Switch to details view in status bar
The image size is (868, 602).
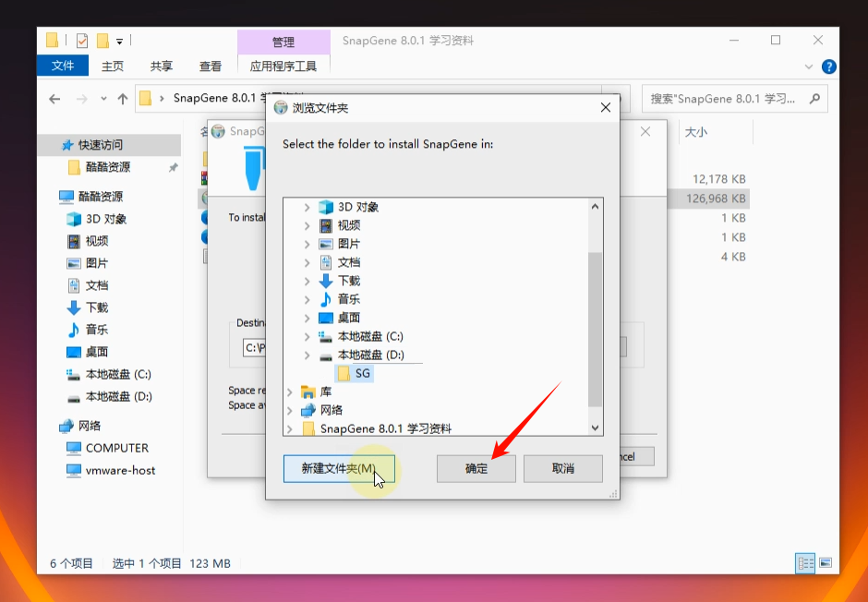pos(805,562)
